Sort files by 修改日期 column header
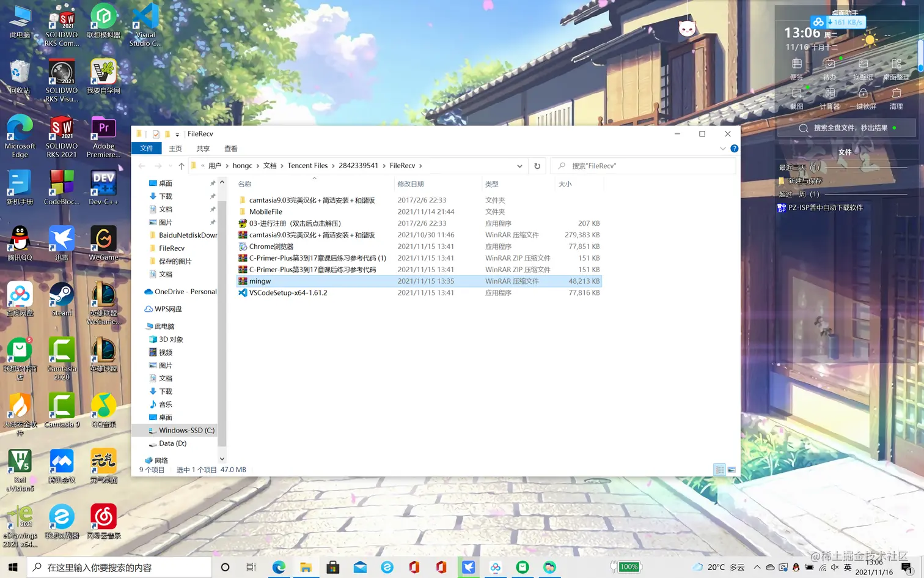The image size is (924, 578). 438,184
